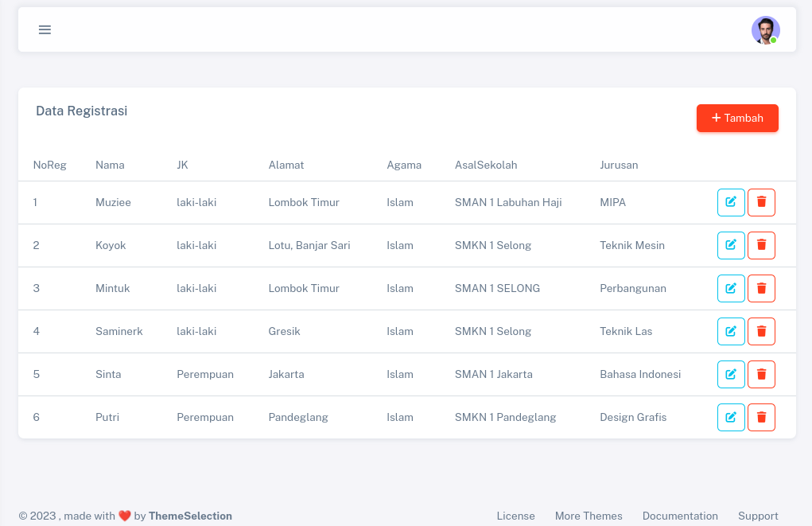
Task: Click the Jurusan column header
Action: point(619,166)
